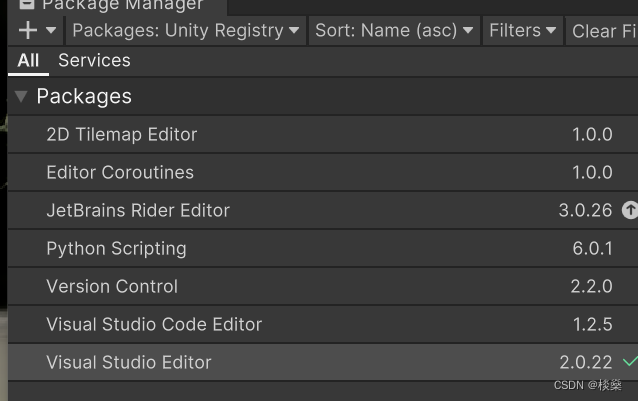Click the update-available arrow icon for JetBrains Rider
Viewport: 638px width, 401px height.
pyautogui.click(x=630, y=210)
